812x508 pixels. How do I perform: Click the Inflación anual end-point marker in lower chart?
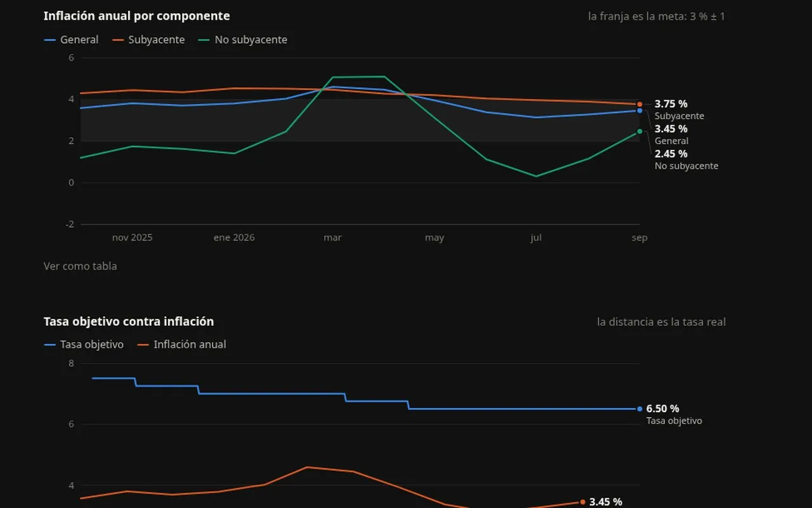[582, 502]
